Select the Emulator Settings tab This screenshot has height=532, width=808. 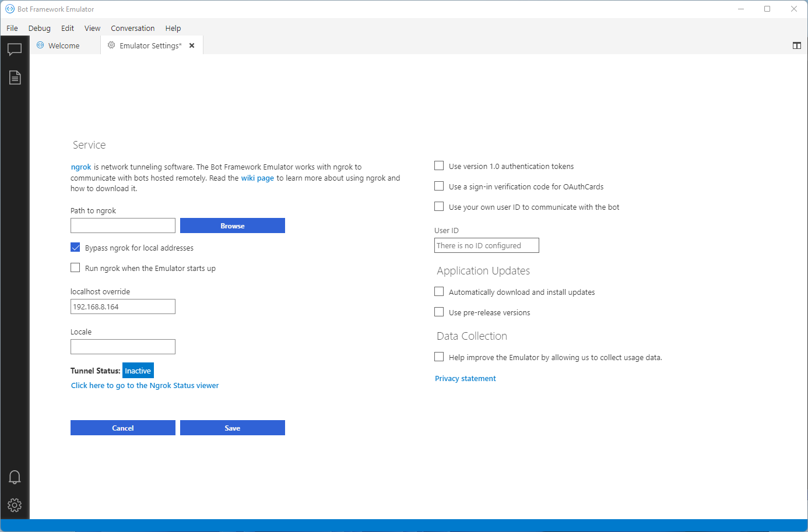click(x=150, y=45)
